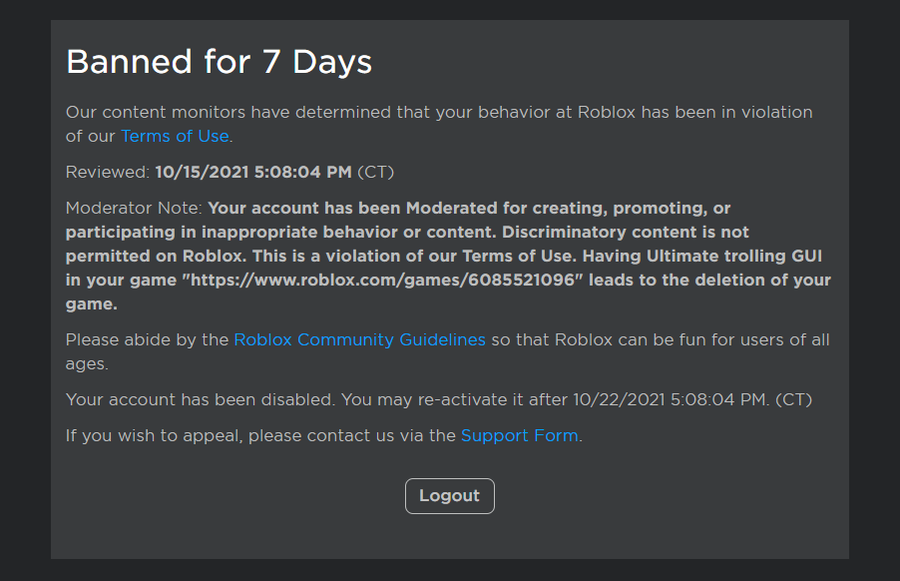The image size is (900, 581).
Task: Click the "(CT)" label beside Reviewed time
Action: click(x=376, y=172)
